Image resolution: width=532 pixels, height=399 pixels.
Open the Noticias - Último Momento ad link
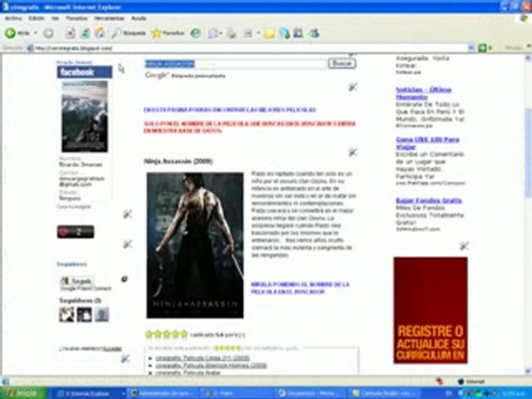click(423, 93)
